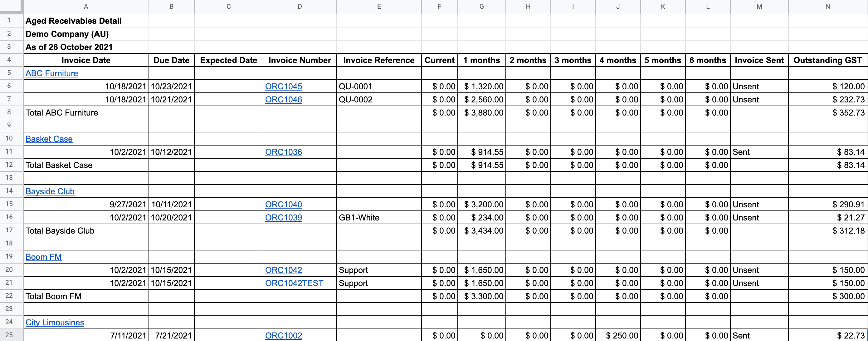This screenshot has width=868, height=341.
Task: Click the Outstanding GST header cell
Action: click(827, 60)
